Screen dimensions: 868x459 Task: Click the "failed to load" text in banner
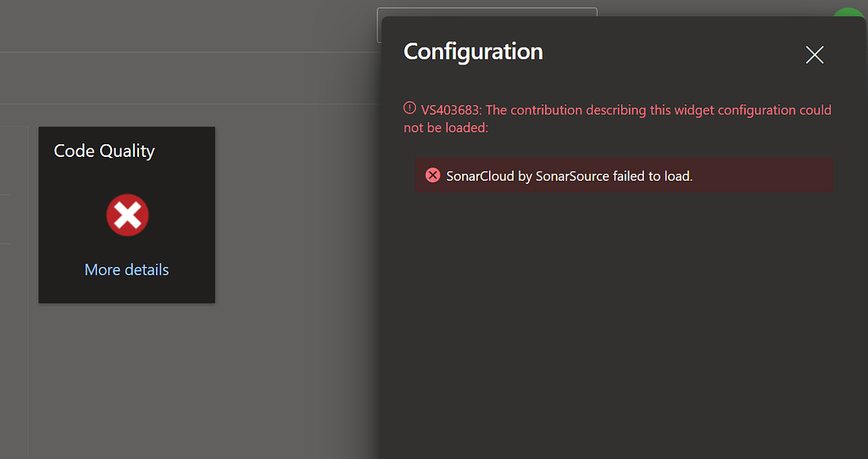[651, 176]
